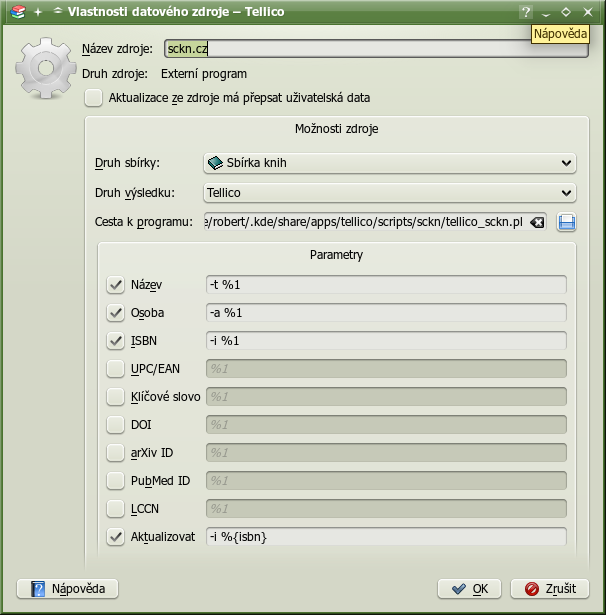Click the Název zdroje text field
606x615 pixels.
pos(376,49)
